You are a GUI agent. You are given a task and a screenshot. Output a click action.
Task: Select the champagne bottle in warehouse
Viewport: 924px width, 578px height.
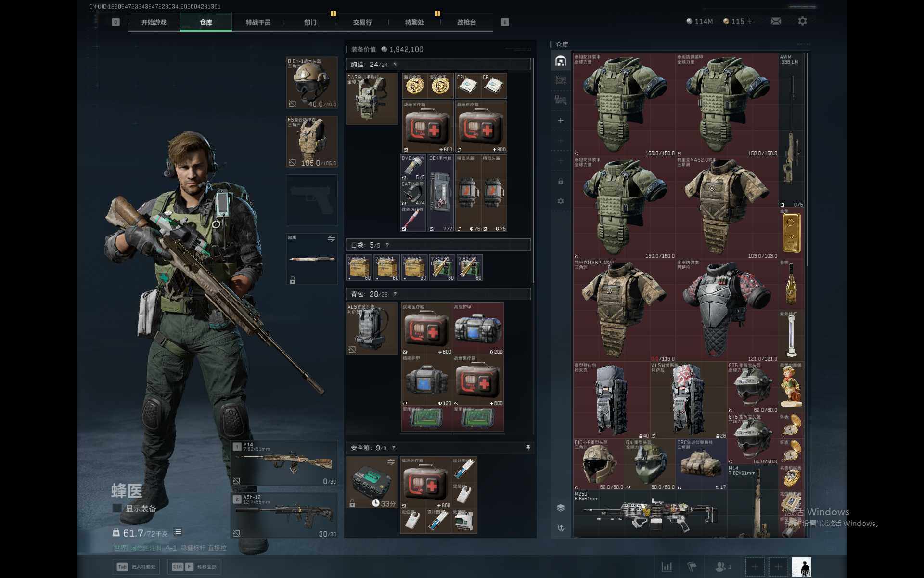click(x=791, y=285)
